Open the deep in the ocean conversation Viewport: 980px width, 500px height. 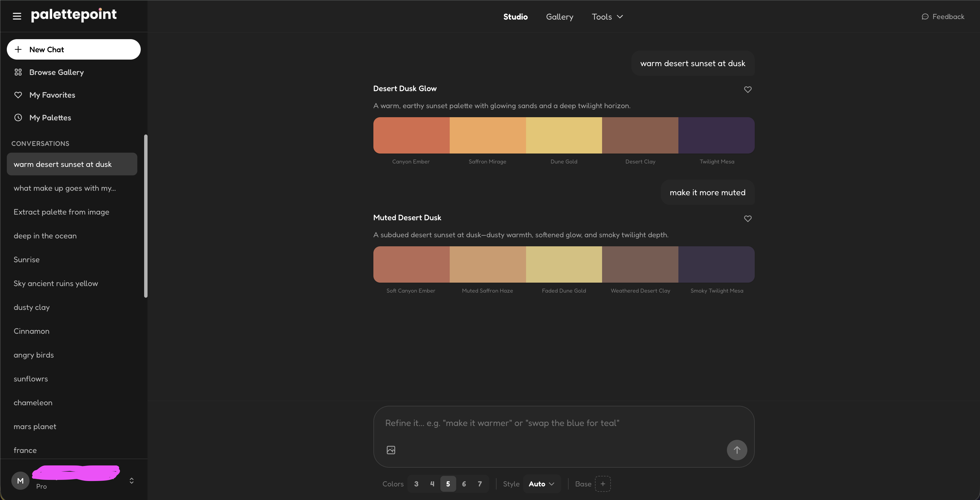45,236
